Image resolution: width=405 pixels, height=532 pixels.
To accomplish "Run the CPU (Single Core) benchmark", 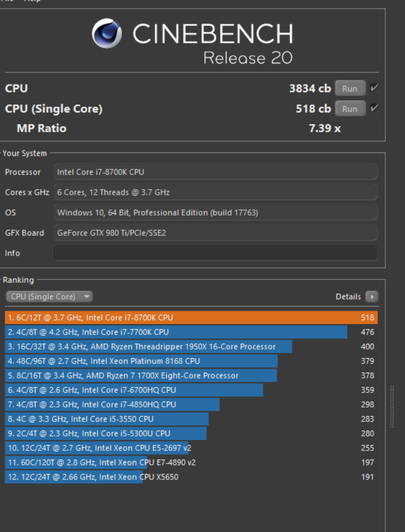I will 350,109.
